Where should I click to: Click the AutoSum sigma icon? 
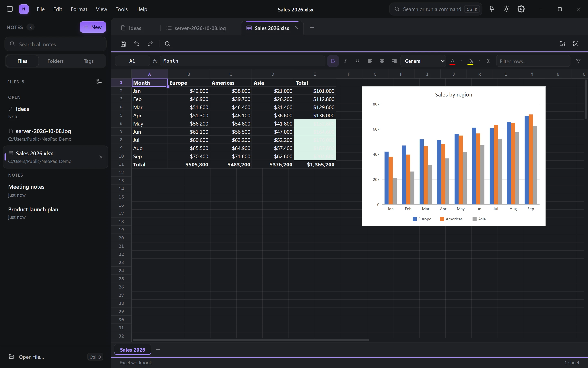click(x=488, y=61)
